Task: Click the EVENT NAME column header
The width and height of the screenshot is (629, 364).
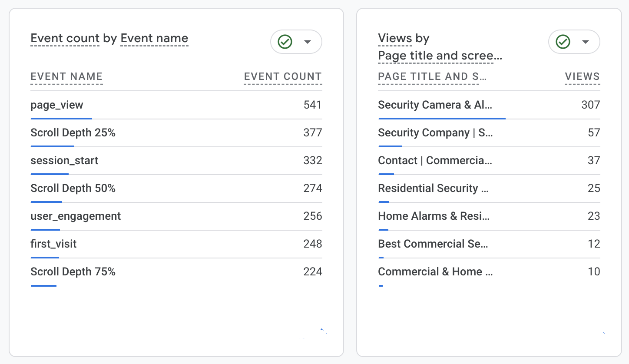Action: click(66, 77)
